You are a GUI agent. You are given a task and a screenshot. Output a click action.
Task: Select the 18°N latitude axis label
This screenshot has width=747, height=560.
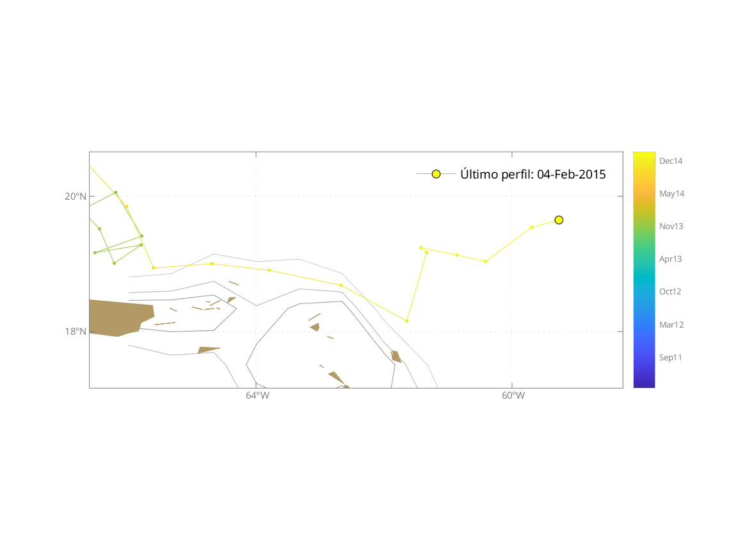75,332
